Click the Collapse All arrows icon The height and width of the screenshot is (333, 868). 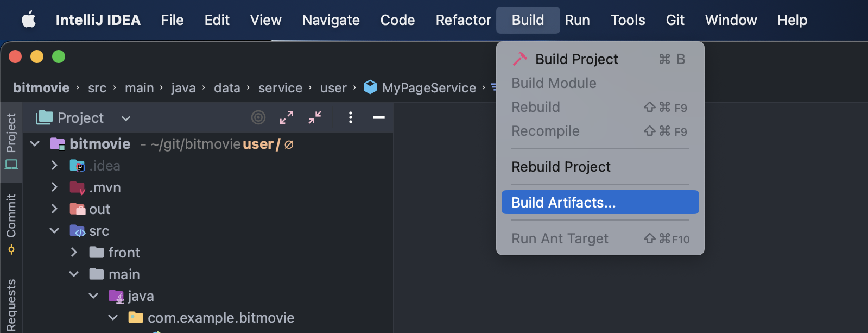(x=315, y=117)
